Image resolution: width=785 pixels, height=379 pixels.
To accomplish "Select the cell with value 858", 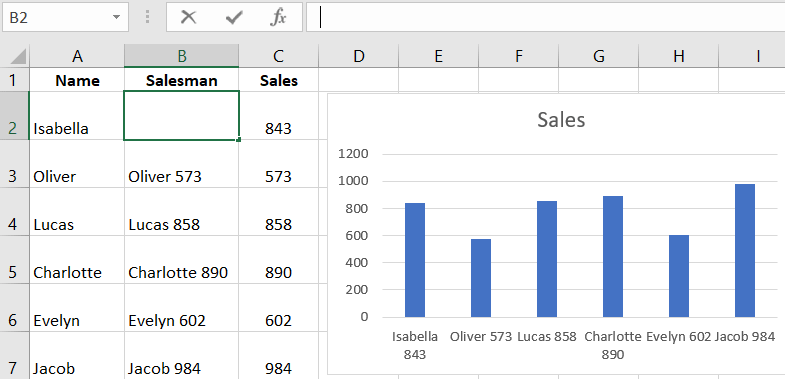I will (x=278, y=212).
